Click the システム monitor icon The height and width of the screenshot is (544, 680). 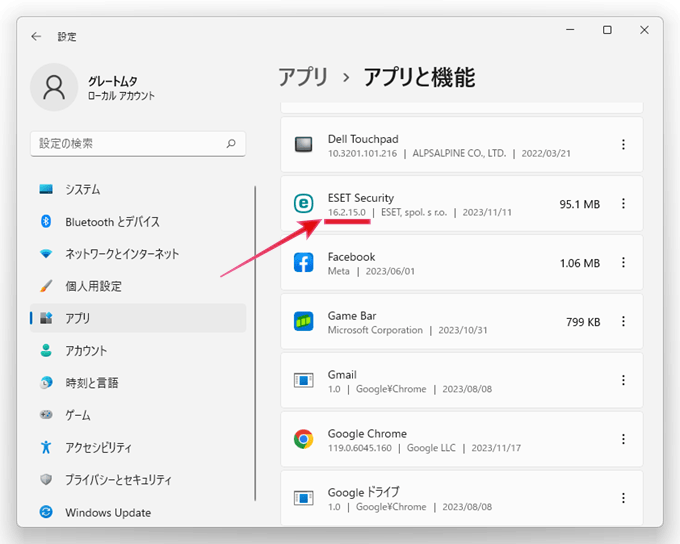[46, 189]
